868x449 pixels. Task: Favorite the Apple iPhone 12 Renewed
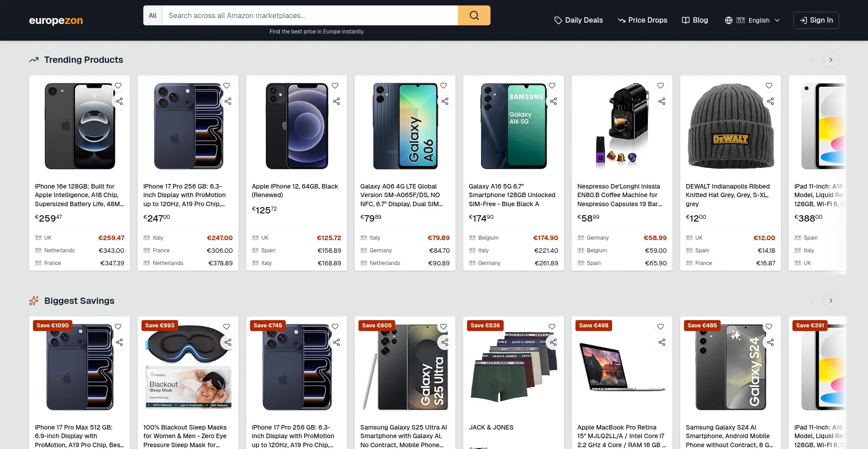click(335, 85)
